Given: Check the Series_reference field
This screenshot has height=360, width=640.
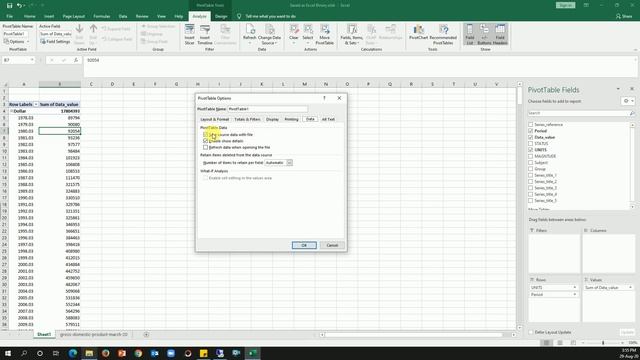Looking at the screenshot, I should coord(531,124).
